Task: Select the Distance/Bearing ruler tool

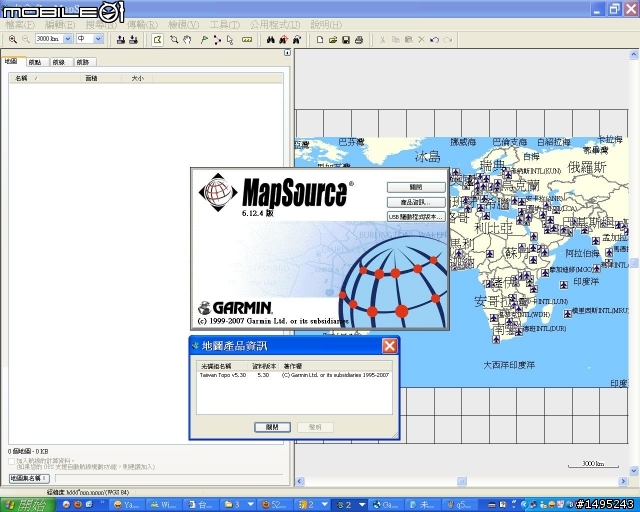Action: (247, 39)
